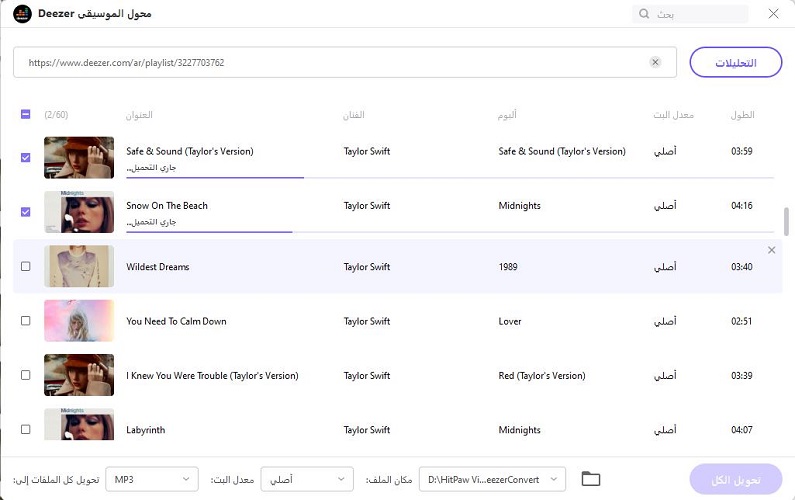Open the output folder icon

point(591,479)
